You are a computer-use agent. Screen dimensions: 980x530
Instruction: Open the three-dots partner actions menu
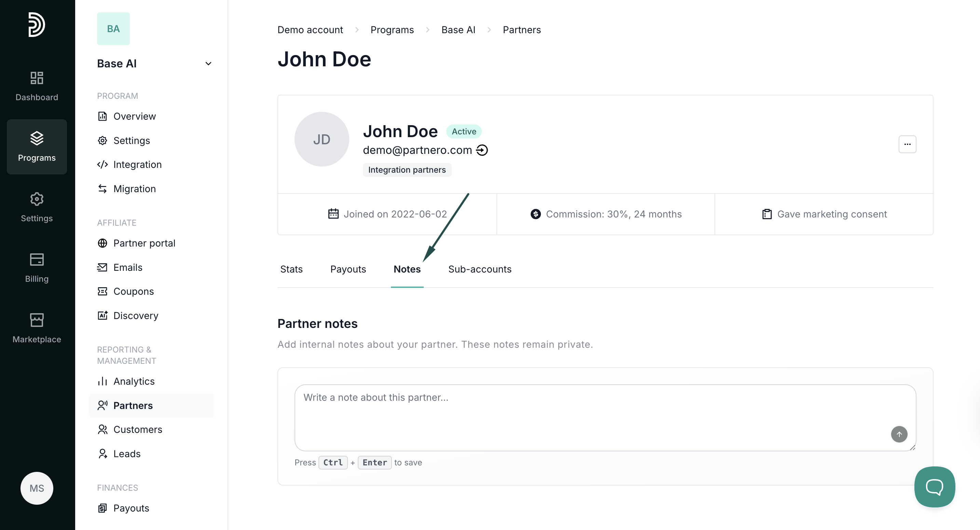tap(907, 144)
